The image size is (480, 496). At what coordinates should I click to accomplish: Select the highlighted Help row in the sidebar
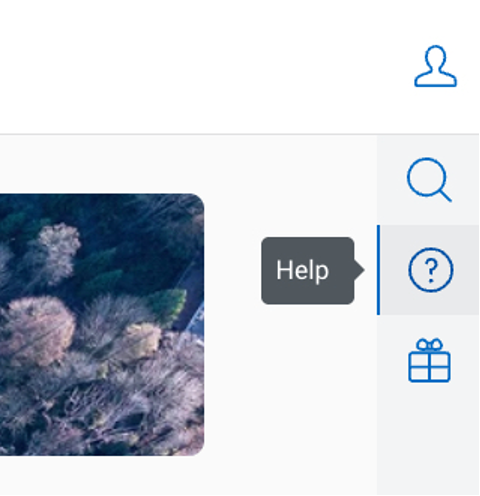(x=428, y=270)
